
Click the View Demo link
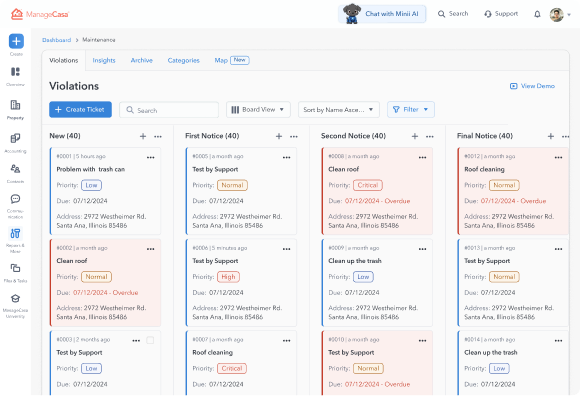tap(532, 86)
